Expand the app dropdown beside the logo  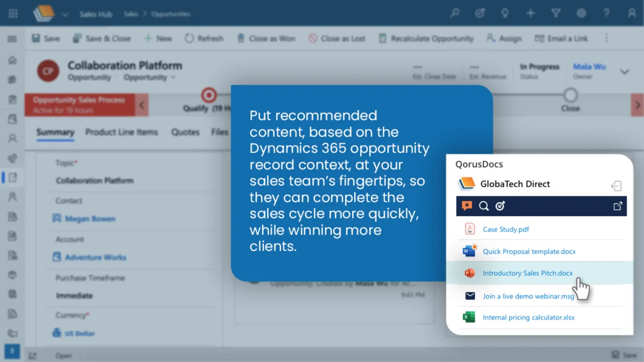pyautogui.click(x=65, y=14)
